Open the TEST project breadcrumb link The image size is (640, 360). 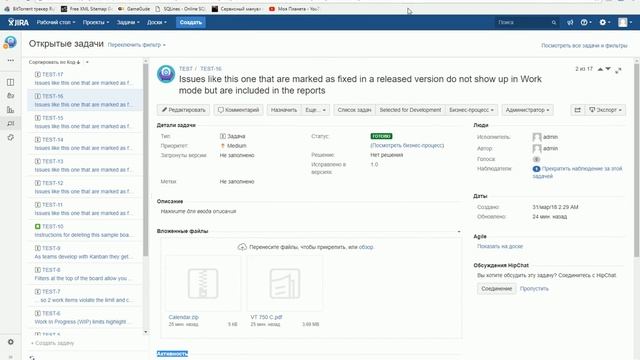(185, 69)
